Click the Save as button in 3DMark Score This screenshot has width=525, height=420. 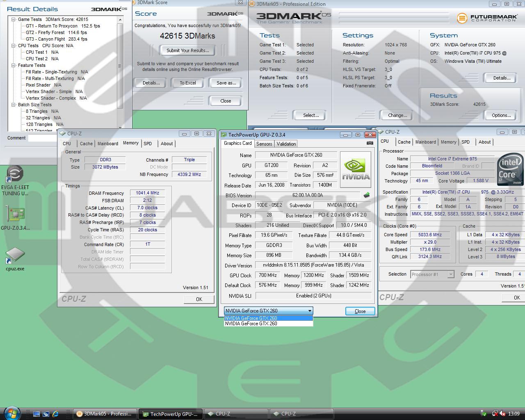[x=226, y=83]
